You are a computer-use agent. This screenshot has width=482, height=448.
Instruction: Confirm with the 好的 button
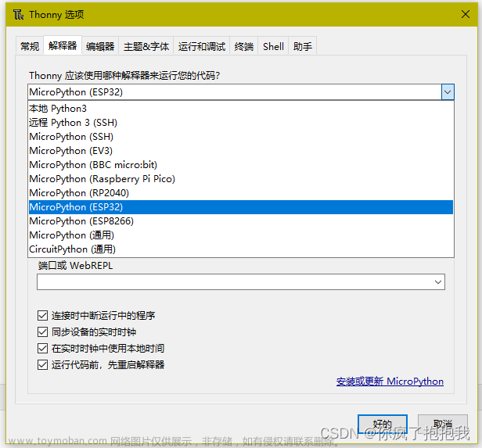[x=383, y=424]
